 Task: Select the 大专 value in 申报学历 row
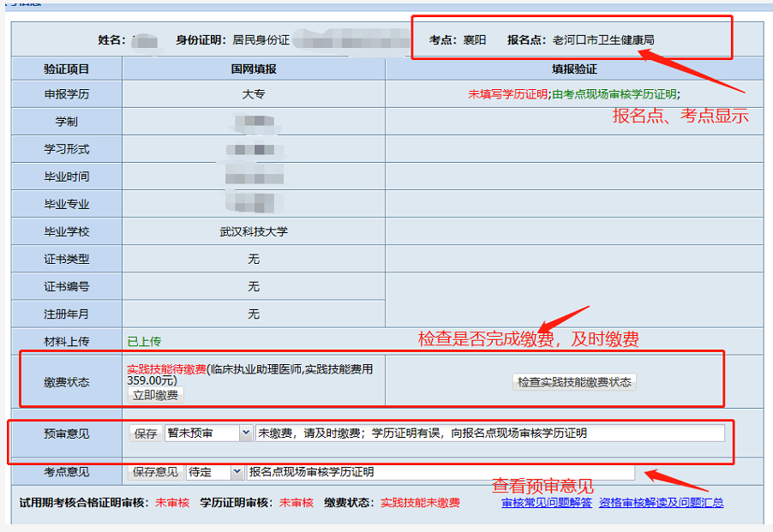pos(254,94)
